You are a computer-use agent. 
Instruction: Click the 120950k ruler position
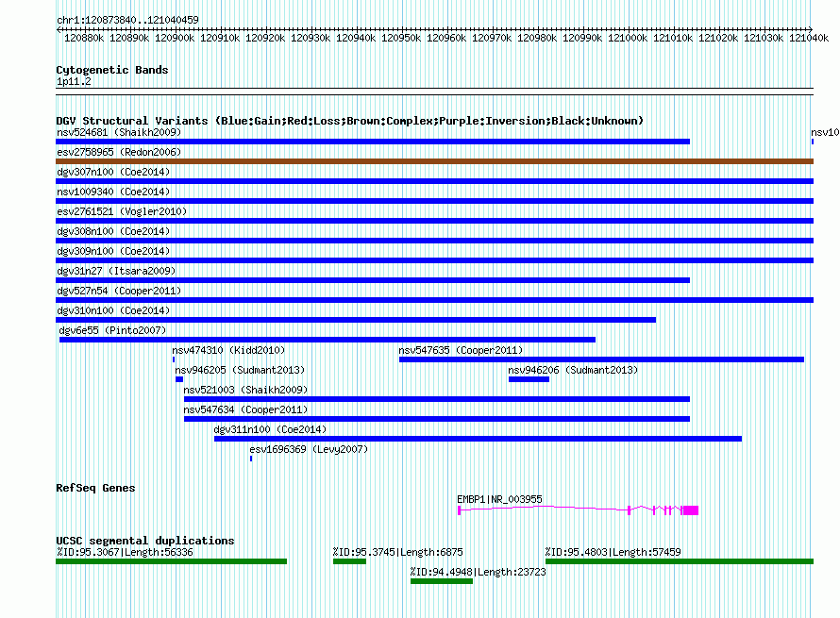tap(401, 38)
